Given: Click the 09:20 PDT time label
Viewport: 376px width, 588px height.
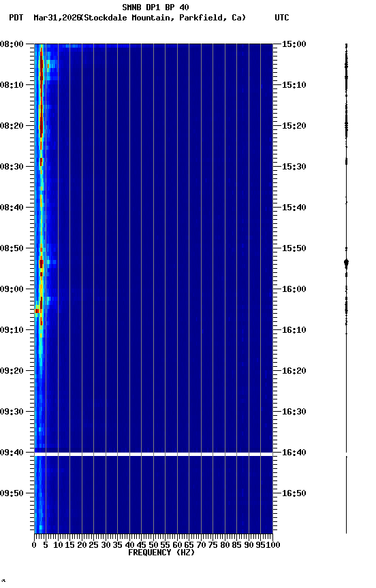Looking at the screenshot, I should point(12,372).
